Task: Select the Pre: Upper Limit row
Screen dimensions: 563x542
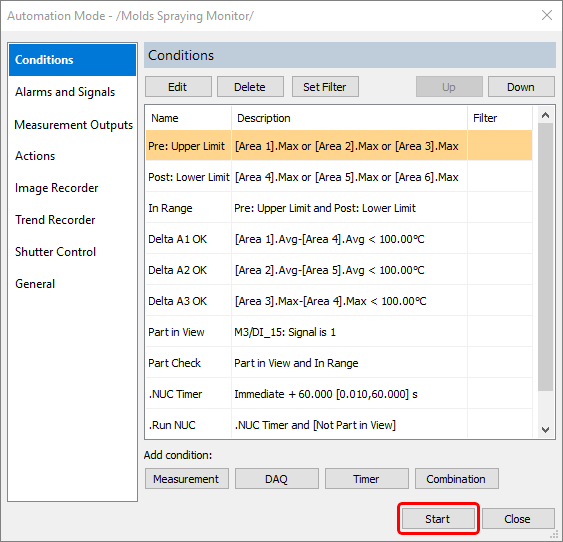Action: tap(339, 146)
